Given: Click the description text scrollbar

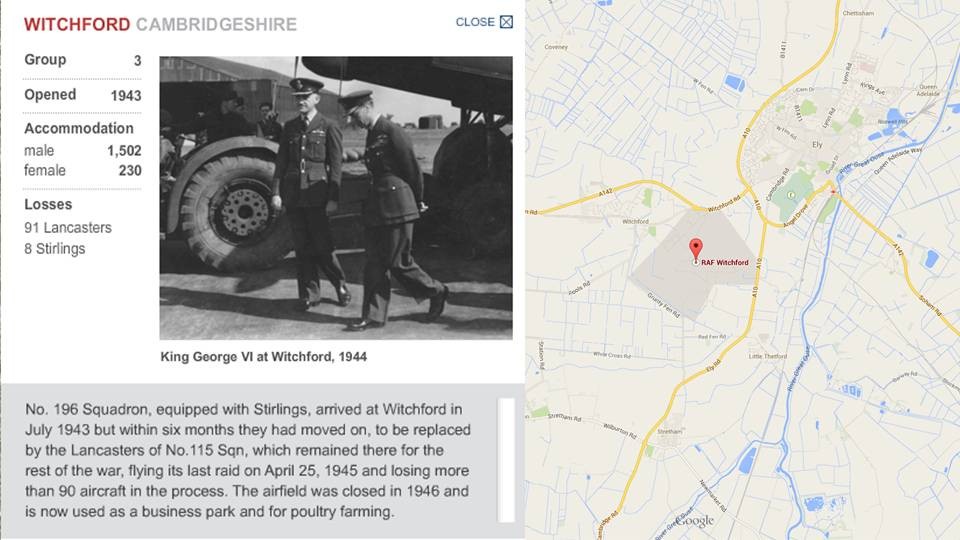Looking at the screenshot, I should (506, 460).
